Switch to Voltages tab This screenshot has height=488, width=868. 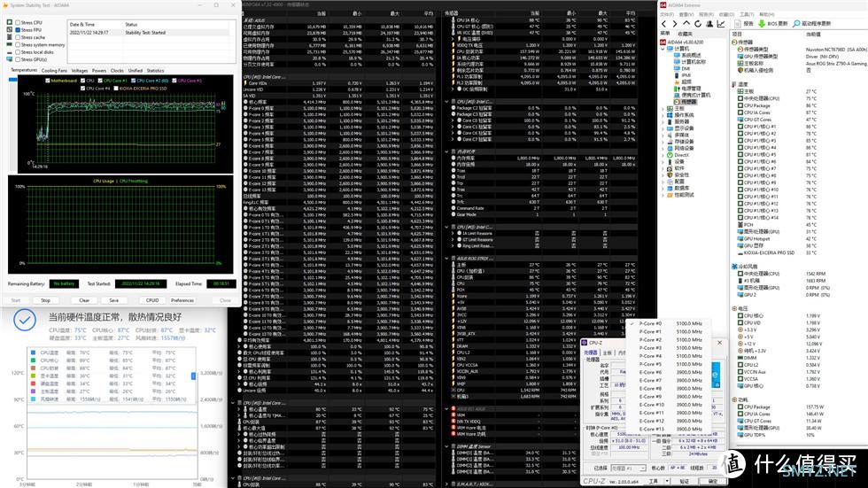[x=79, y=71]
